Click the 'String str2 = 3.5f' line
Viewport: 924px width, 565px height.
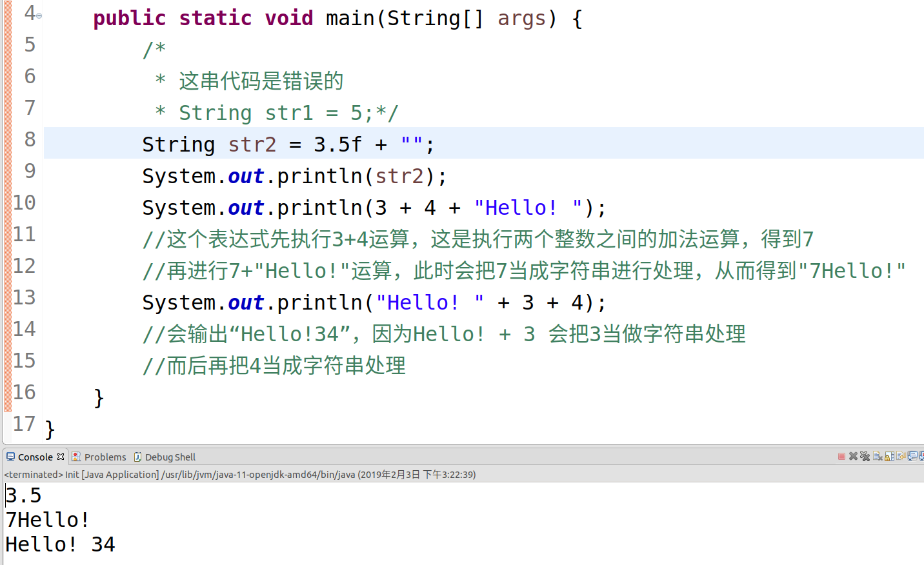click(x=288, y=144)
